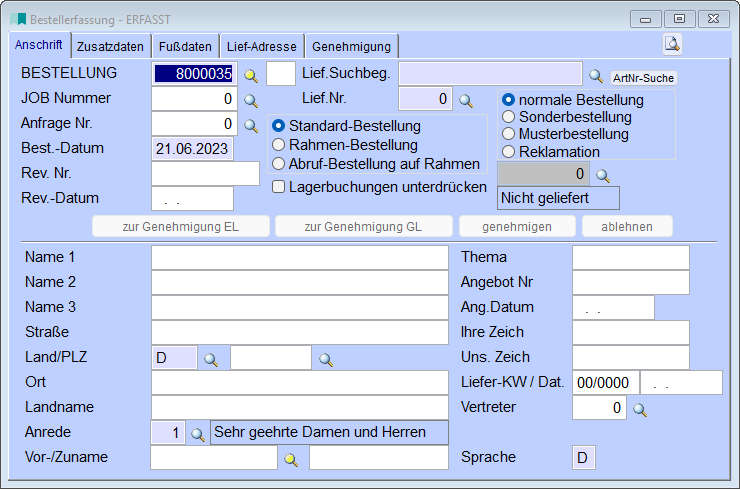Switch to the Anschrift tab
This screenshot has width=740, height=489.
[39, 45]
